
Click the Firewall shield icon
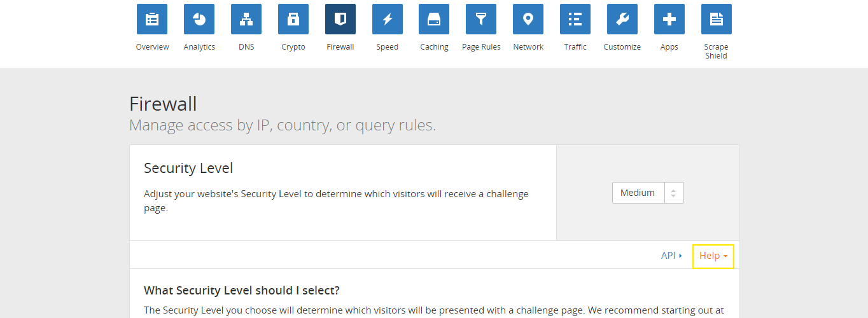pyautogui.click(x=340, y=19)
